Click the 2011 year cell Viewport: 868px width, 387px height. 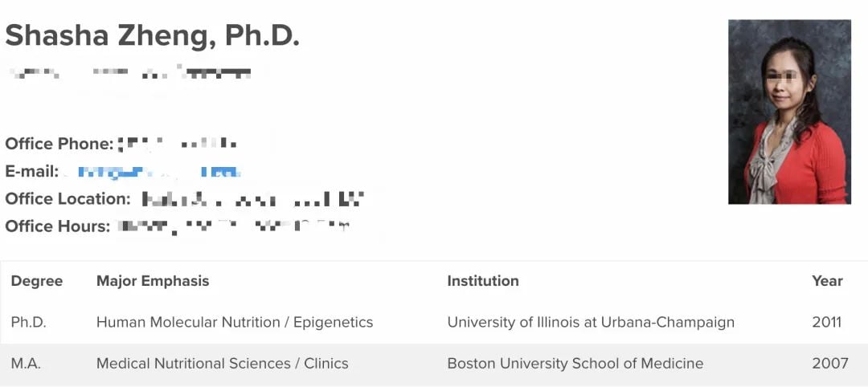pos(827,322)
